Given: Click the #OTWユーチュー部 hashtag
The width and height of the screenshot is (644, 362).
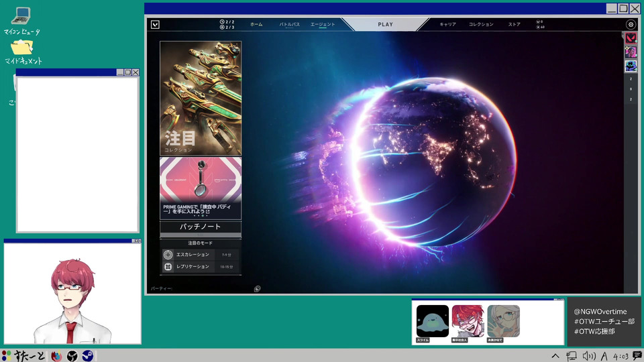Looking at the screenshot, I should tap(604, 321).
